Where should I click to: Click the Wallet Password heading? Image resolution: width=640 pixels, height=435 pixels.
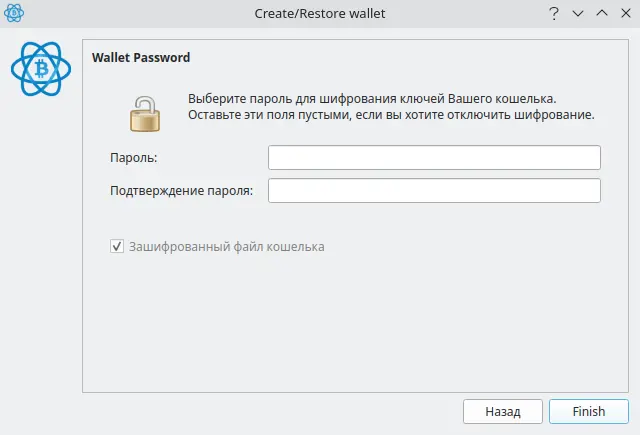(141, 58)
